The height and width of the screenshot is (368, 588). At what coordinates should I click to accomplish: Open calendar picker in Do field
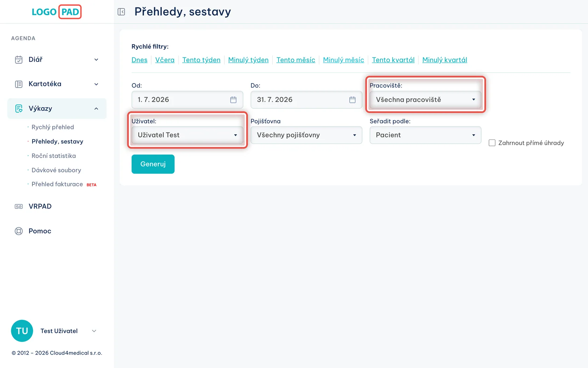[352, 100]
